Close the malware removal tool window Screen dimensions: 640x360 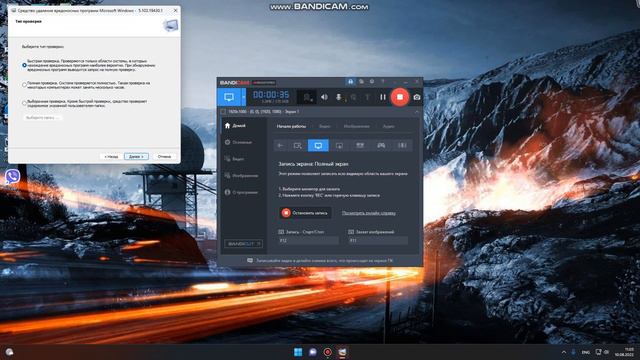click(x=176, y=10)
